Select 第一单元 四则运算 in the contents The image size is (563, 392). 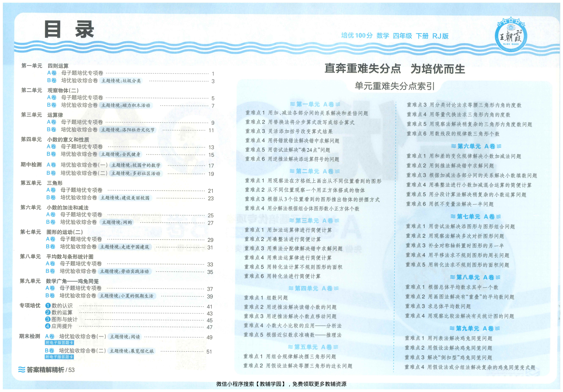[x=45, y=66]
